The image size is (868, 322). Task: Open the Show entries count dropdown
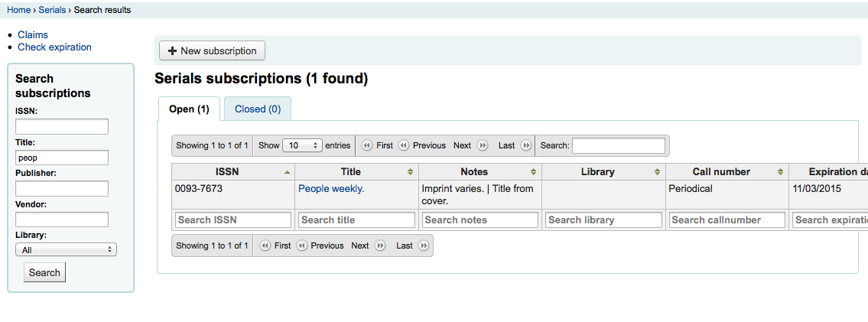click(x=303, y=145)
